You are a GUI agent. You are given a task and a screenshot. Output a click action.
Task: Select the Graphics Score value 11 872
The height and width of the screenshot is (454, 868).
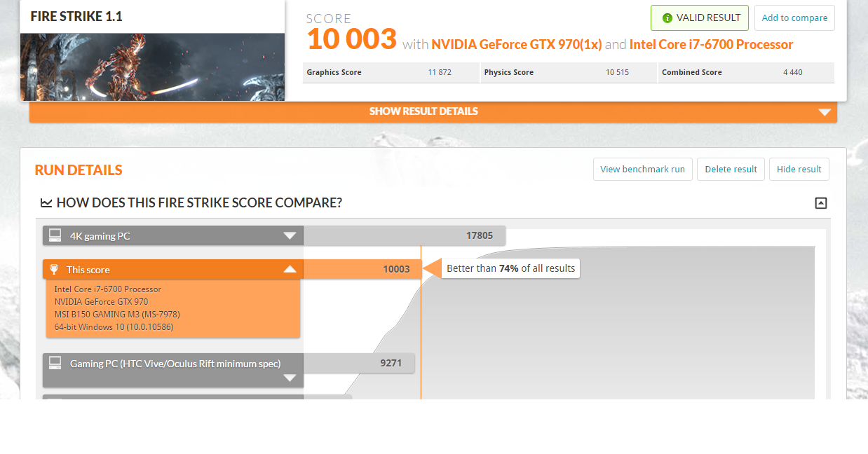[x=440, y=72]
